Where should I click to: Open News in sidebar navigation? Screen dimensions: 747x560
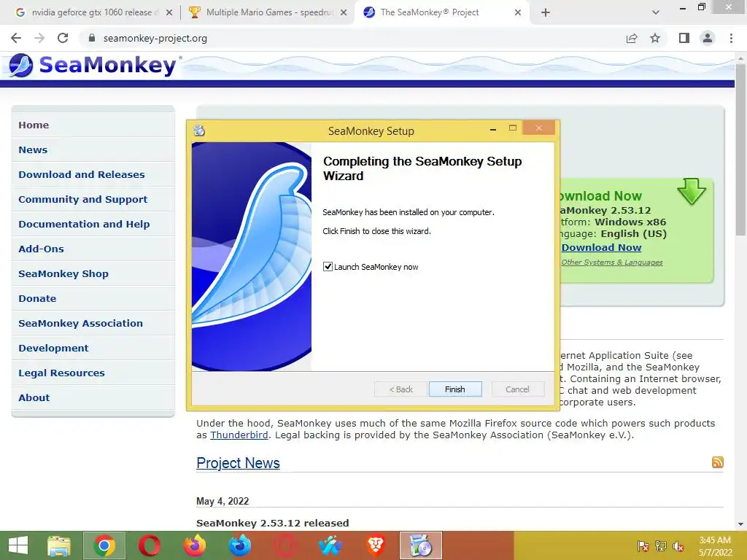tap(33, 149)
